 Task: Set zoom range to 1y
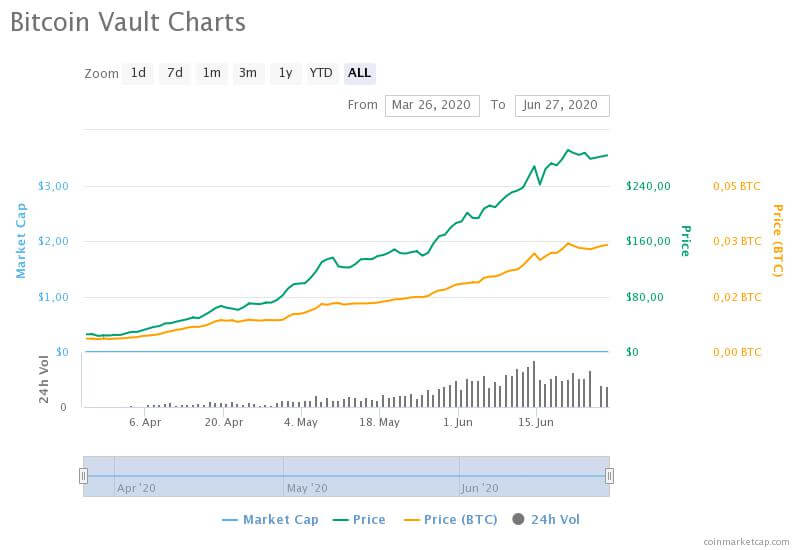(x=285, y=73)
